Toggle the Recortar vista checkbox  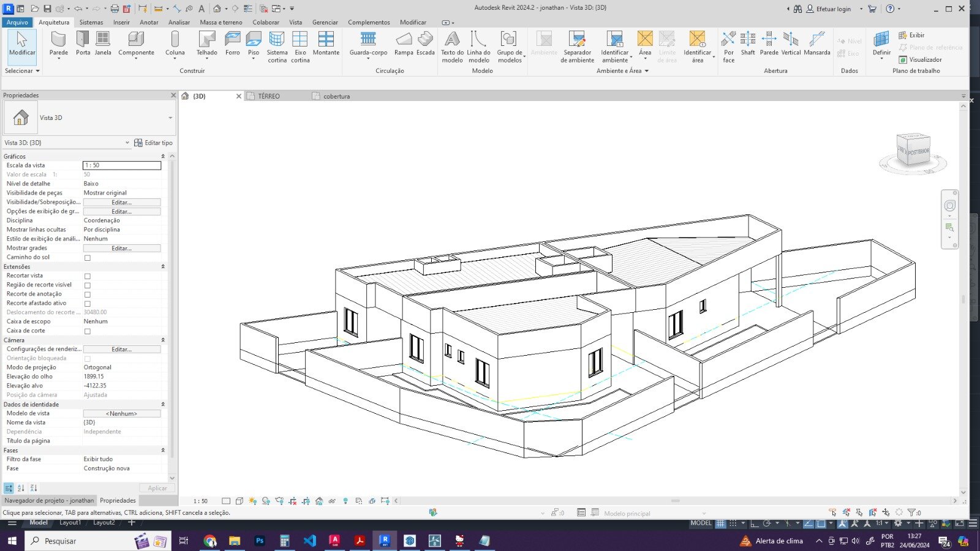pos(88,276)
